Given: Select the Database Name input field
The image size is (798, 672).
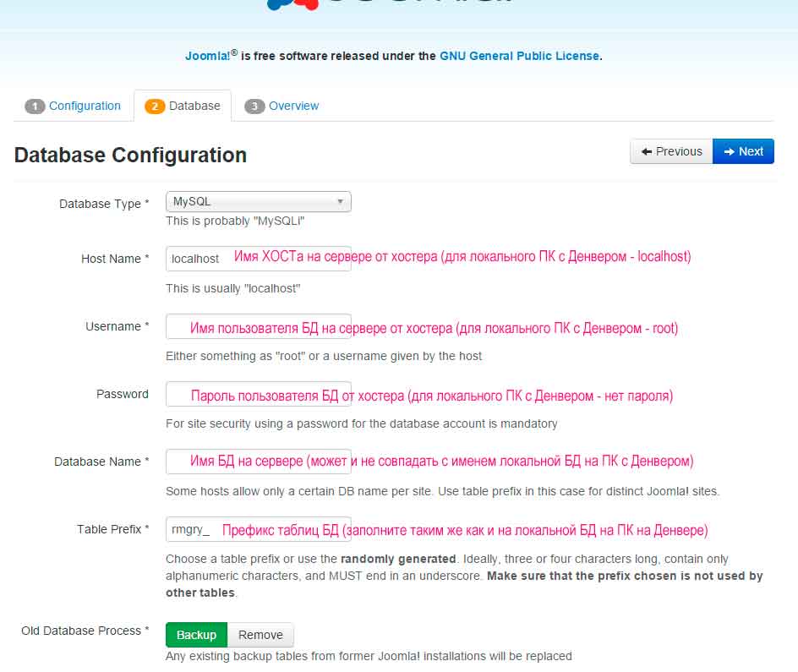Looking at the screenshot, I should click(x=258, y=462).
